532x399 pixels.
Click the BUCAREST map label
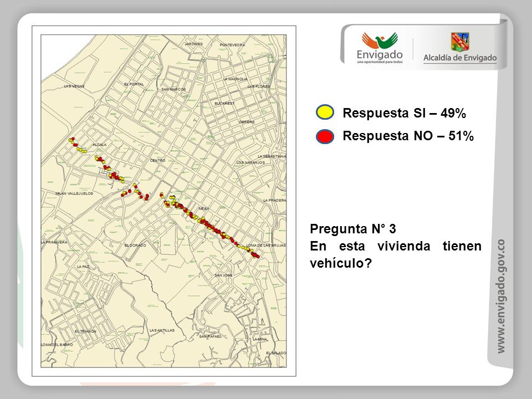pyautogui.click(x=224, y=103)
